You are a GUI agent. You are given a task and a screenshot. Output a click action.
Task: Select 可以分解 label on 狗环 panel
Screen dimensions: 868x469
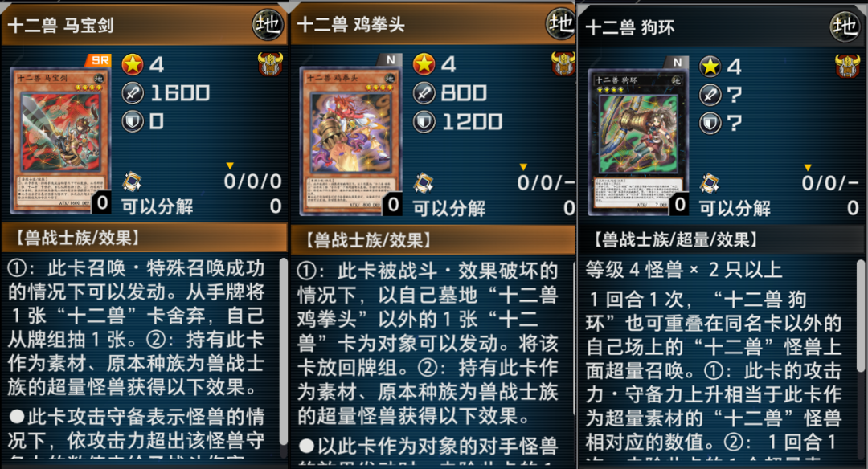pyautogui.click(x=735, y=209)
